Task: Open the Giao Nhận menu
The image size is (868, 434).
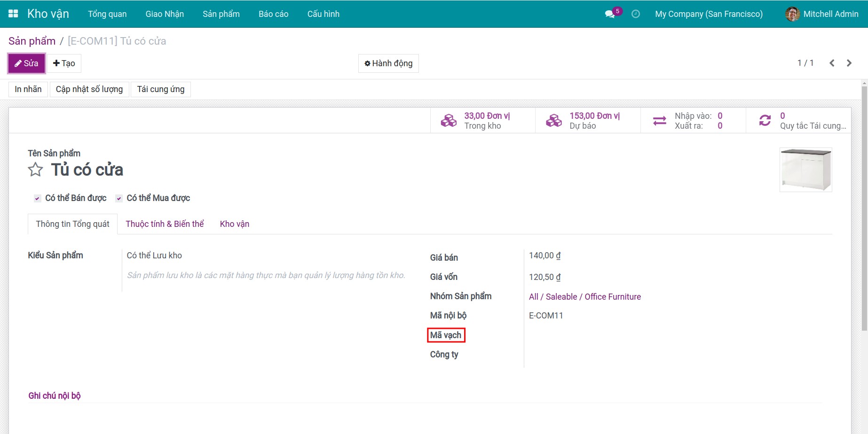Action: 165,14
